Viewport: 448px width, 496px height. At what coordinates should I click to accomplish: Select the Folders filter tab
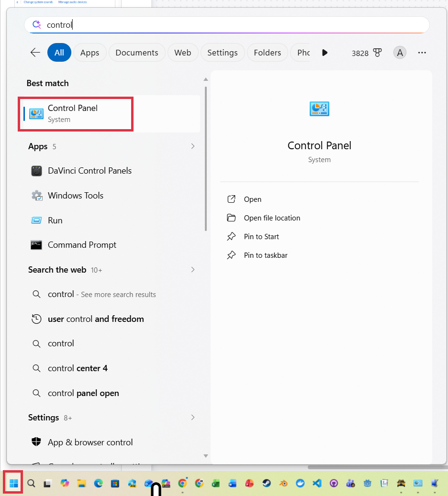(x=267, y=53)
